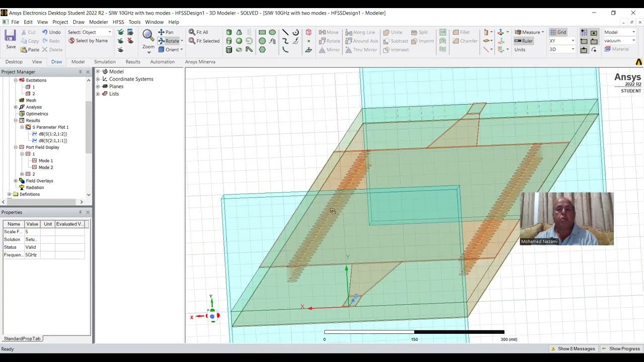Open the File menu
This screenshot has width=644, height=362.
15,22
